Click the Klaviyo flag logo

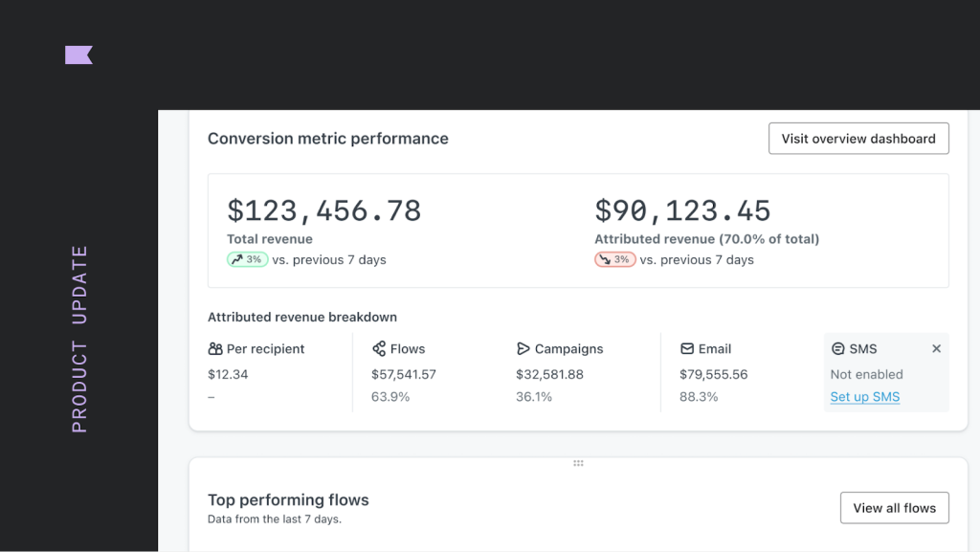point(78,55)
